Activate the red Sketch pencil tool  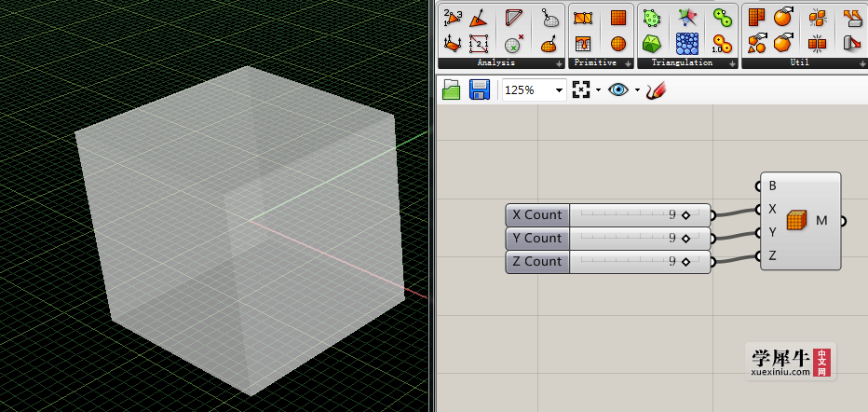(x=656, y=89)
